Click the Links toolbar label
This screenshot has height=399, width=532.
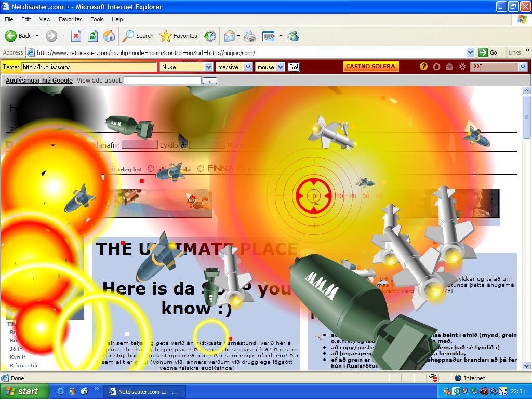515,52
